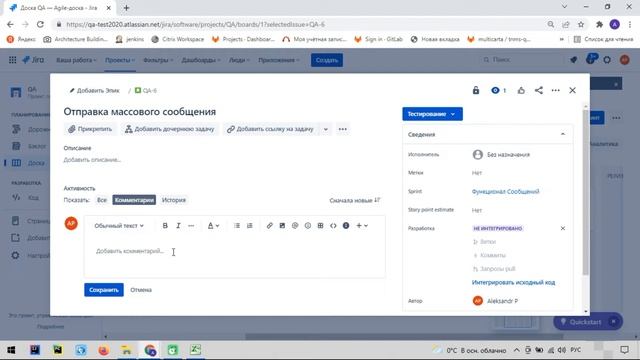Bookmark this page with star icon

[x=581, y=24]
